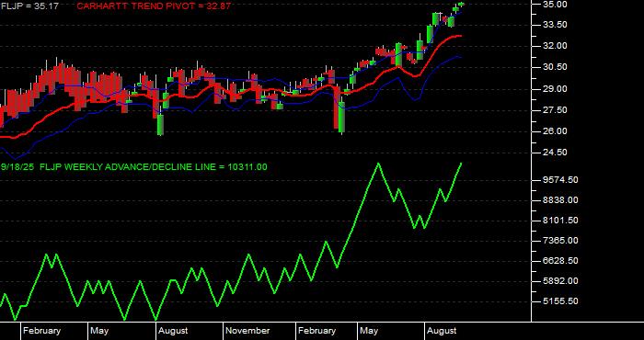Click the November label on time axis
Image resolution: width=644 pixels, height=340 pixels.
(247, 331)
